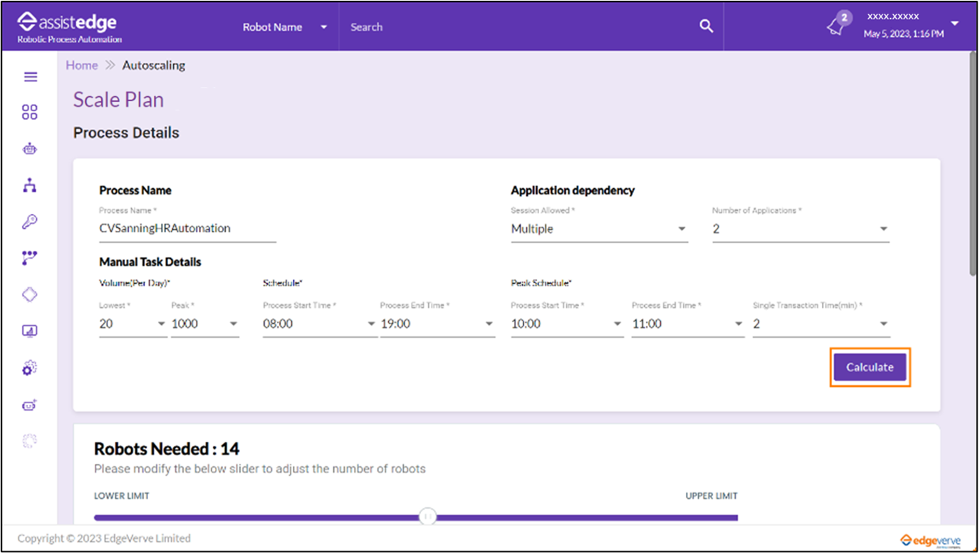Open the key credentials sidebar icon
The width and height of the screenshot is (980, 553).
click(x=30, y=222)
